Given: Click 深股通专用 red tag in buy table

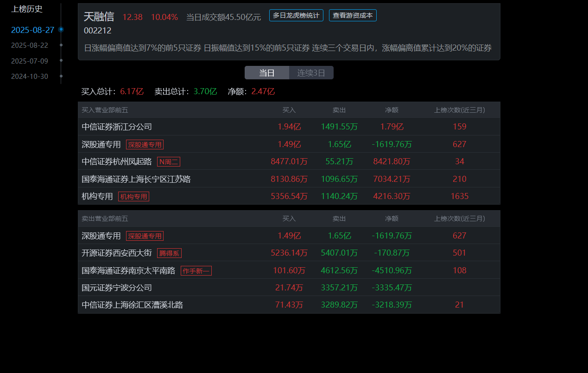Looking at the screenshot, I should [x=145, y=144].
